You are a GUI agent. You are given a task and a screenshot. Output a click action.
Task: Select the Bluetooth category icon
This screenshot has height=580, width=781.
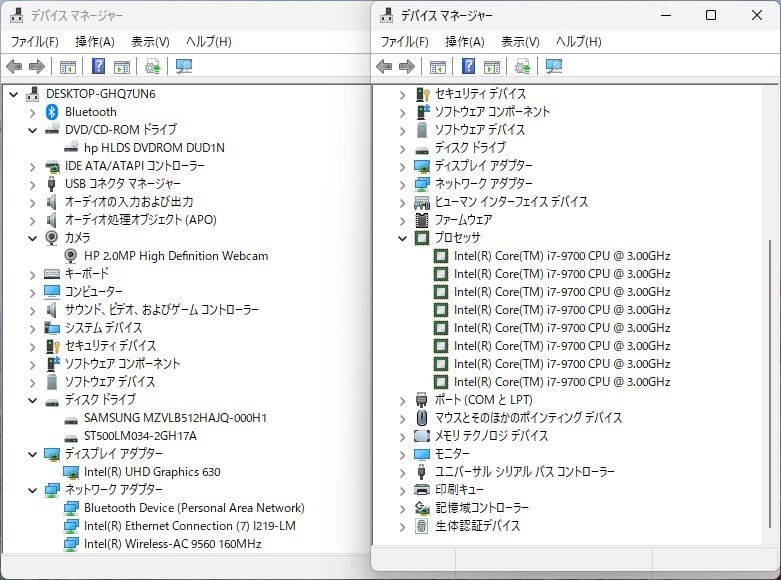pyautogui.click(x=52, y=112)
